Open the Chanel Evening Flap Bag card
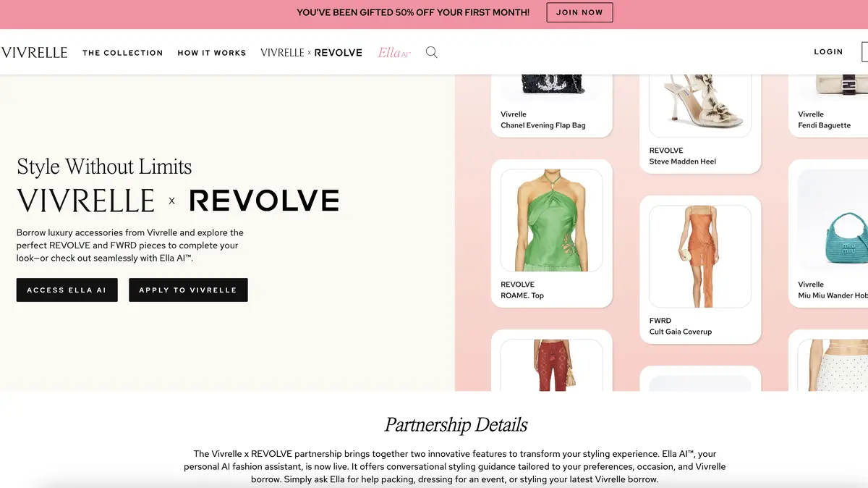 (551, 105)
